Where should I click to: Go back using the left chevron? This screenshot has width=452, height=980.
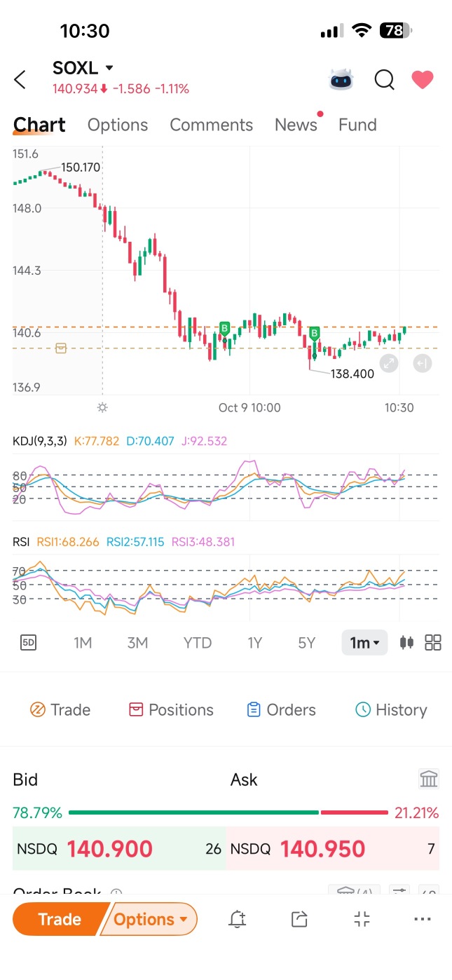20,80
